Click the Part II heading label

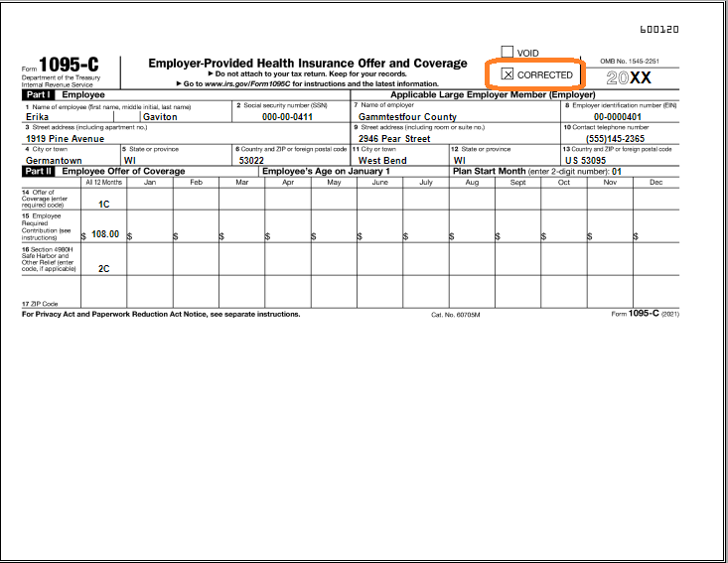38,171
